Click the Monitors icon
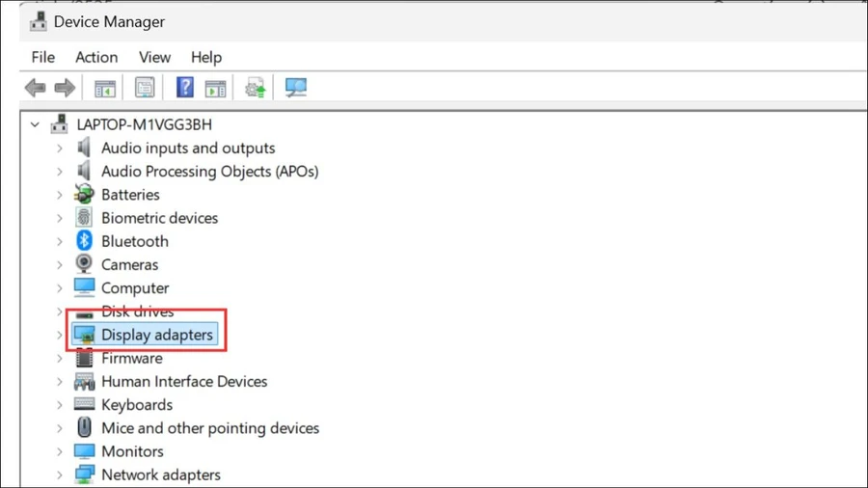The width and height of the screenshot is (868, 488). (84, 451)
